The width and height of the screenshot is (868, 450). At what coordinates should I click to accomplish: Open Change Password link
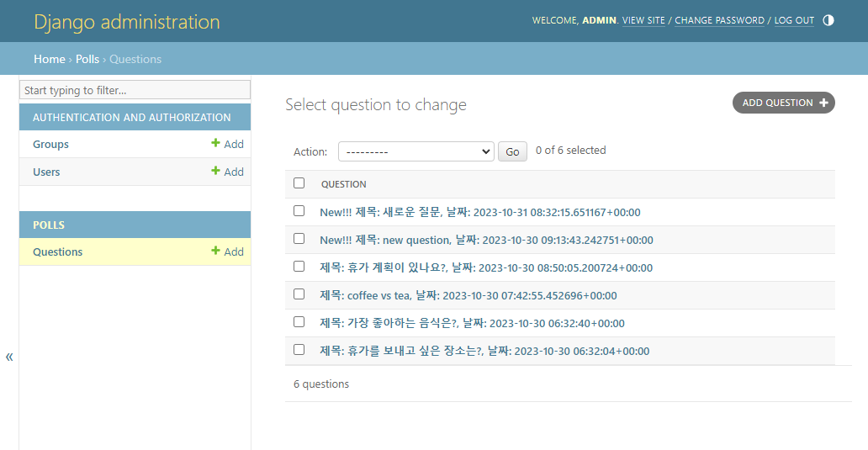(x=719, y=20)
